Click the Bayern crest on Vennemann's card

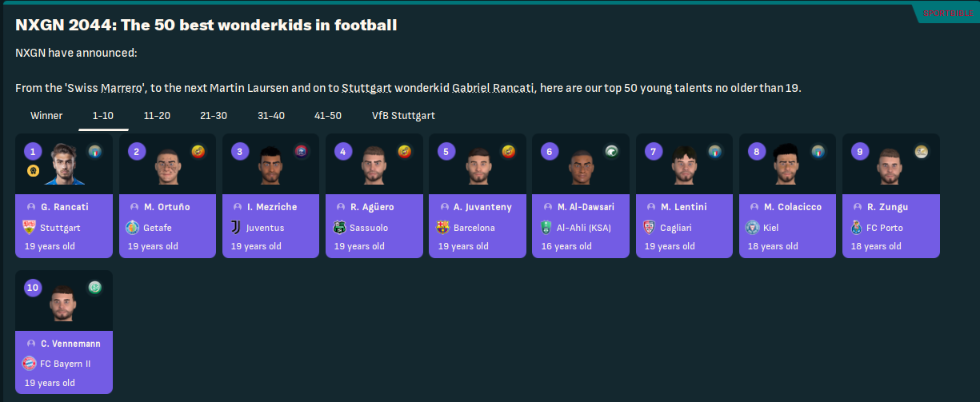30,364
